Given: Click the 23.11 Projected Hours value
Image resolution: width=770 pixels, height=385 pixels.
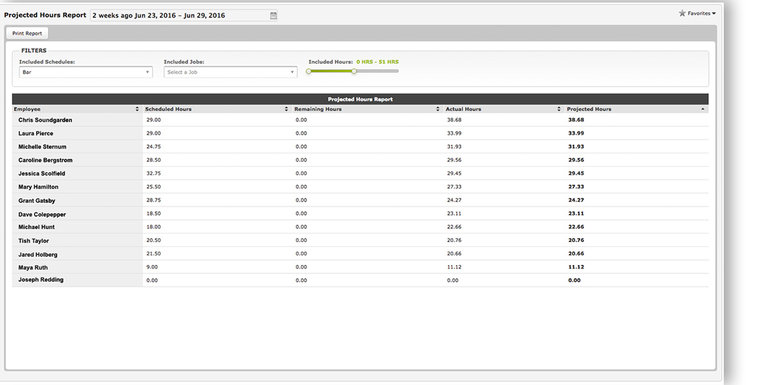Looking at the screenshot, I should [x=576, y=214].
